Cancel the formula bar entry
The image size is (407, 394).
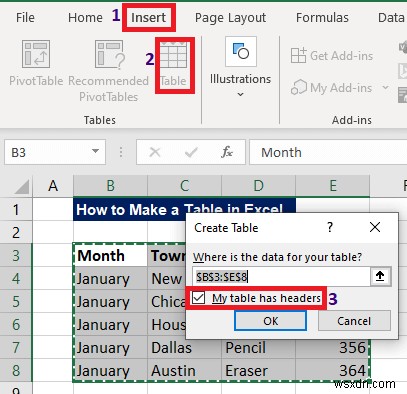pyautogui.click(x=155, y=152)
